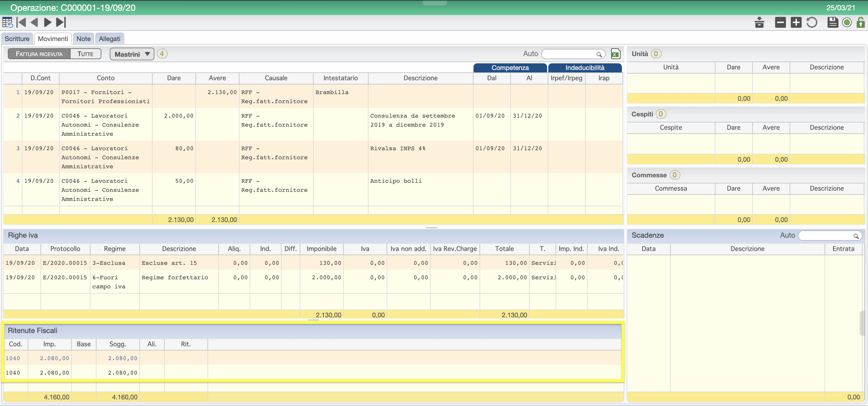Select movement row number 2
The height and width of the screenshot is (406, 868).
[x=18, y=116]
